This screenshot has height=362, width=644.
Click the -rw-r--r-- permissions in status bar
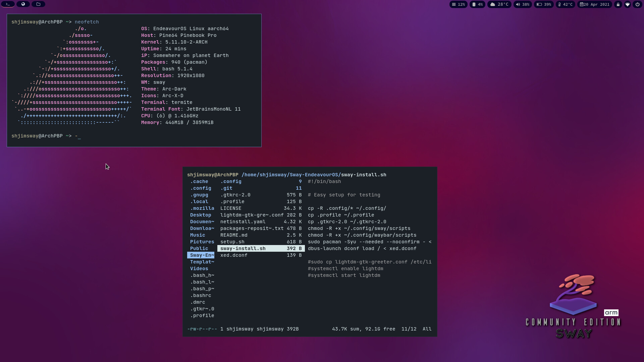(x=202, y=329)
